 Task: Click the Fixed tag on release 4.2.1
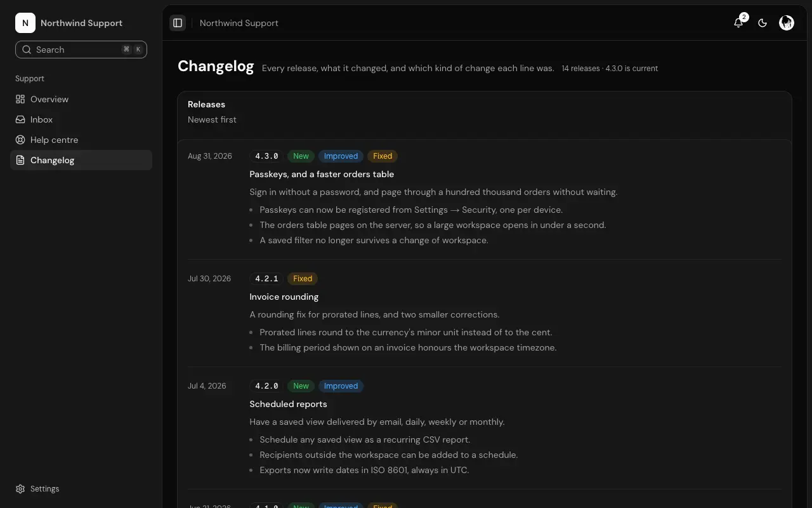coord(303,279)
